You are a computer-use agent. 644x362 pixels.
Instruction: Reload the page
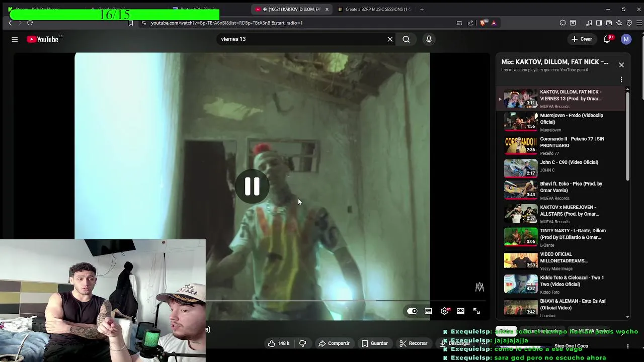(30, 23)
